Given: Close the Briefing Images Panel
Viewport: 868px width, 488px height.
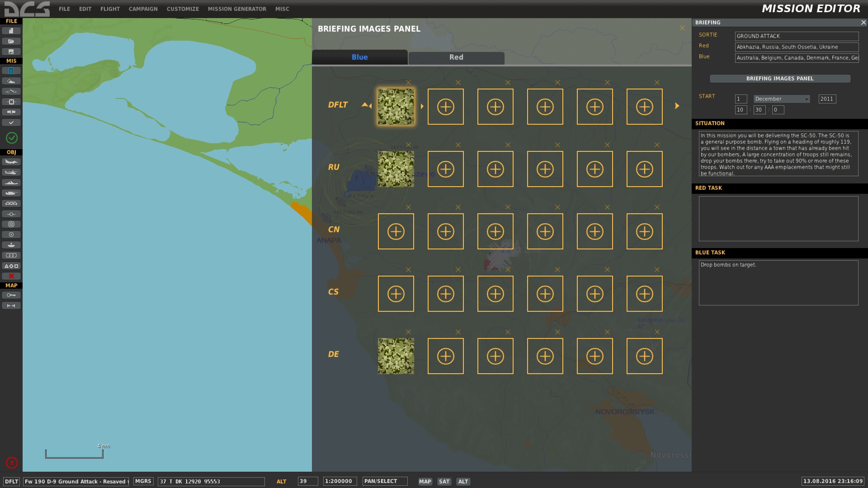Looking at the screenshot, I should (682, 28).
